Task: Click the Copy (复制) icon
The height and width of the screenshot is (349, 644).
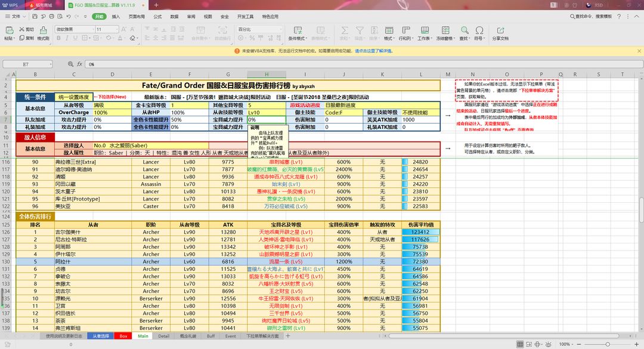Action: pos(22,38)
